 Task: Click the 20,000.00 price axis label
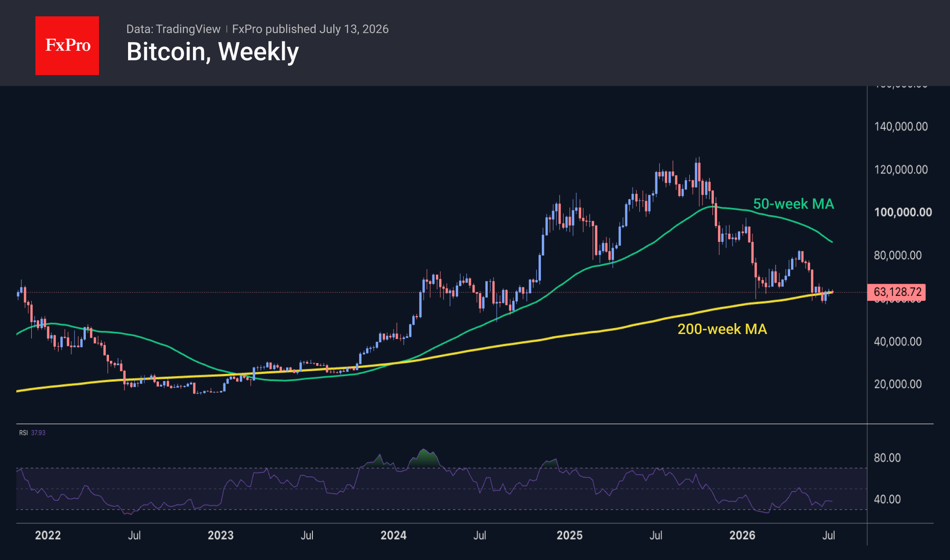(x=898, y=384)
